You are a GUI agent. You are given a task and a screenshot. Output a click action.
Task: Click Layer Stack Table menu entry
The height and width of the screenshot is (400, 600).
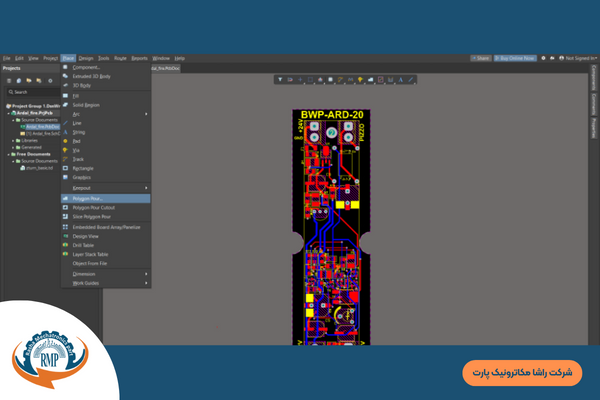(92, 254)
